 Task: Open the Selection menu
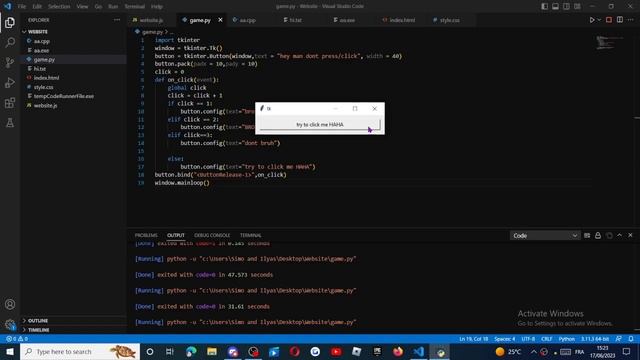(59, 7)
